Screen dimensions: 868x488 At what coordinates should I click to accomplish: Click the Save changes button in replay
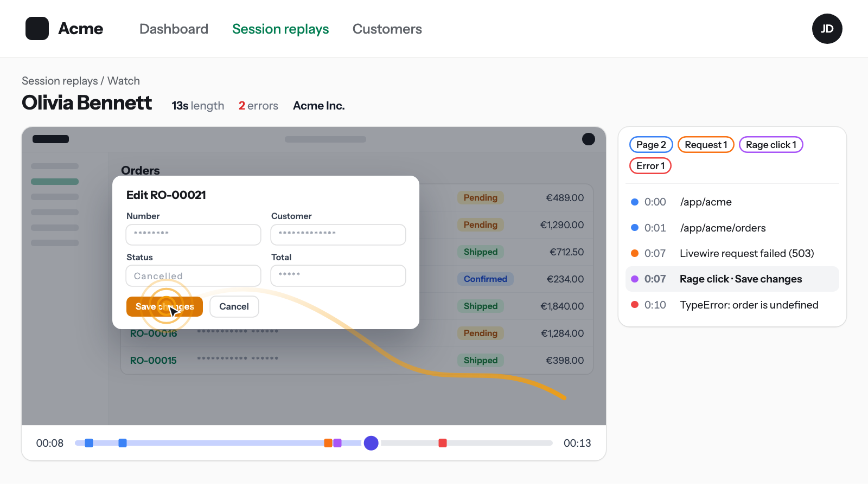(x=164, y=306)
